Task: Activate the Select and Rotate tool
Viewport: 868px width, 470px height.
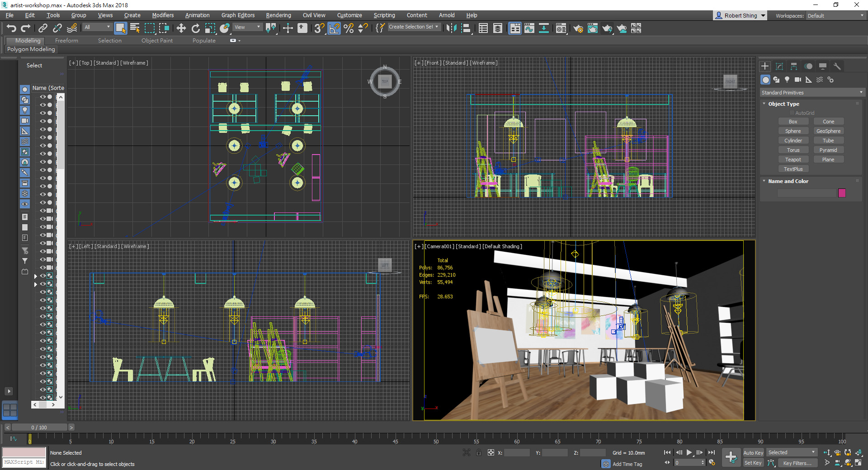Action: coord(195,28)
